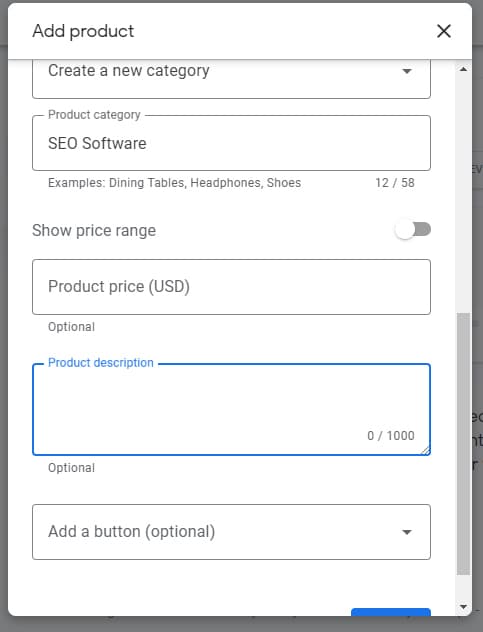
Task: Expand the Add a button (optional) dropdown
Action: tap(231, 532)
